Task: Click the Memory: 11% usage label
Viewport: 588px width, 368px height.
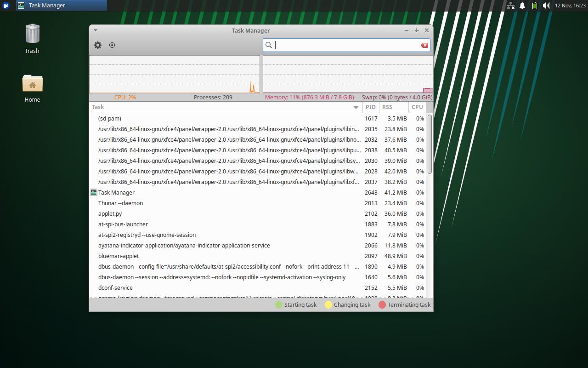Action: coord(310,98)
